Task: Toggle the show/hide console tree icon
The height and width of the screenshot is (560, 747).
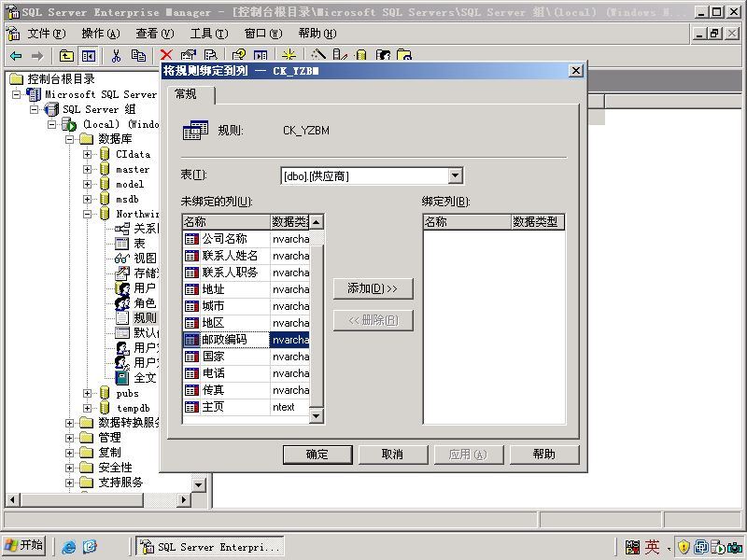Action: (x=88, y=56)
